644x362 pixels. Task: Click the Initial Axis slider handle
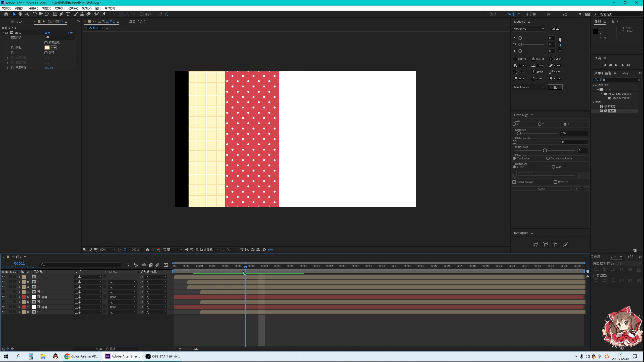[x=545, y=150]
